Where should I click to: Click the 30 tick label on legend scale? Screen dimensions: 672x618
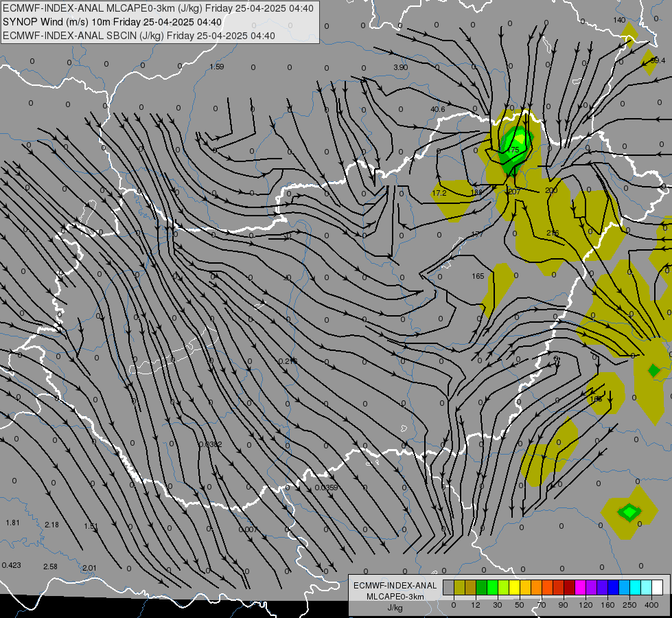tap(497, 605)
